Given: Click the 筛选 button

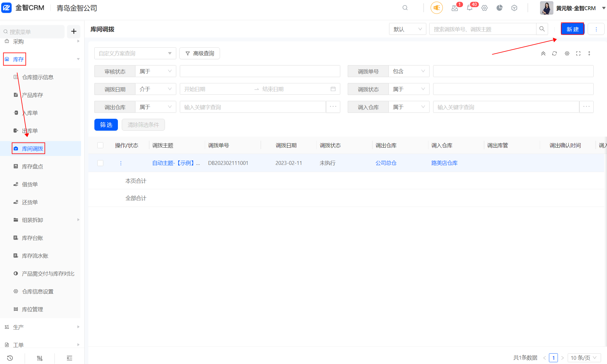Looking at the screenshot, I should [106, 125].
